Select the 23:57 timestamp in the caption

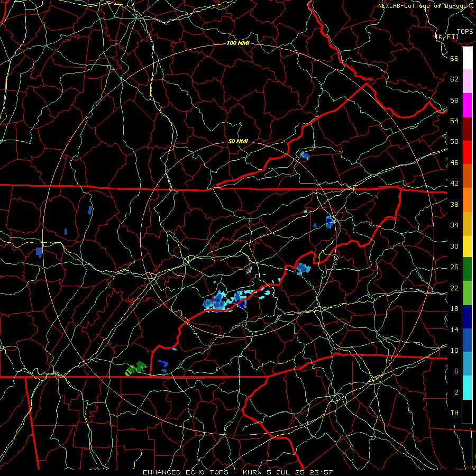pyautogui.click(x=321, y=472)
